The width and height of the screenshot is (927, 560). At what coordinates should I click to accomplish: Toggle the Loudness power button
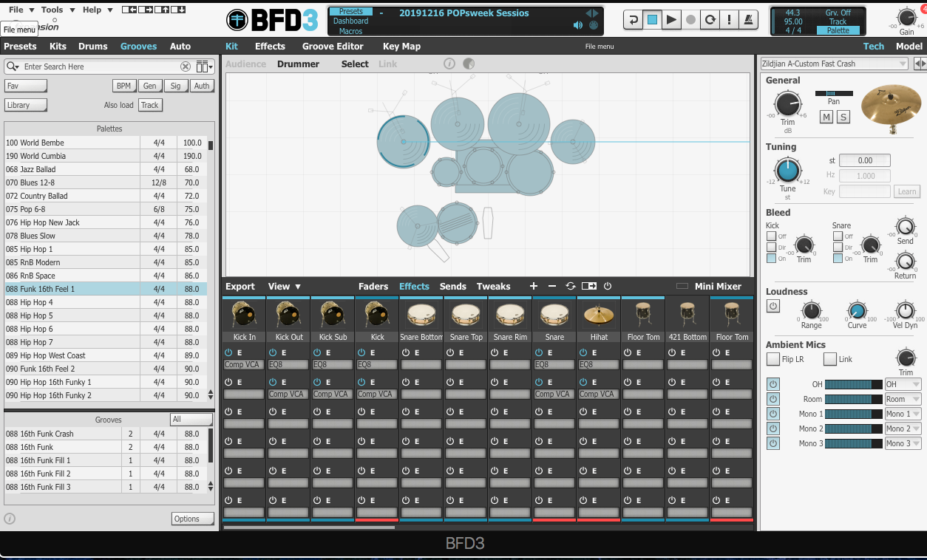coord(773,306)
